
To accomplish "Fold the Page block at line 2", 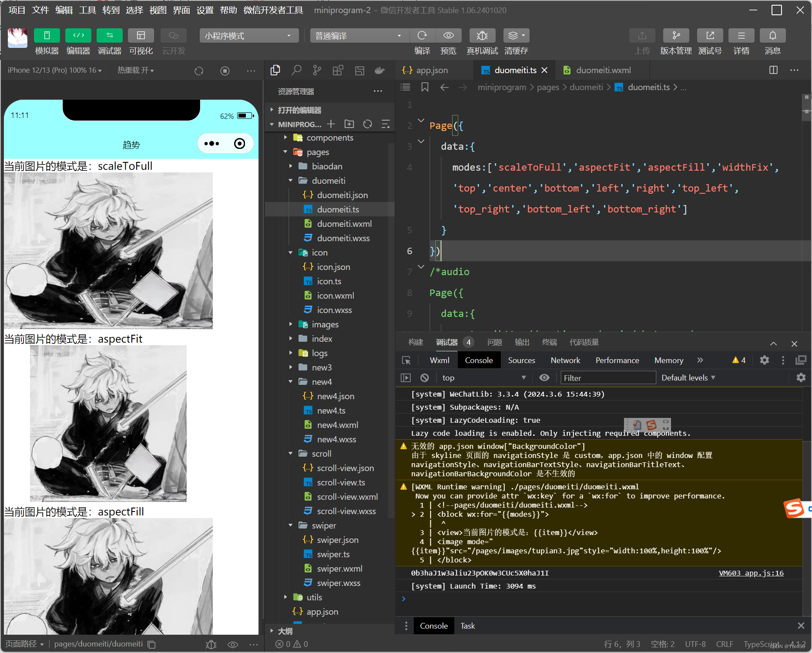I will point(421,121).
